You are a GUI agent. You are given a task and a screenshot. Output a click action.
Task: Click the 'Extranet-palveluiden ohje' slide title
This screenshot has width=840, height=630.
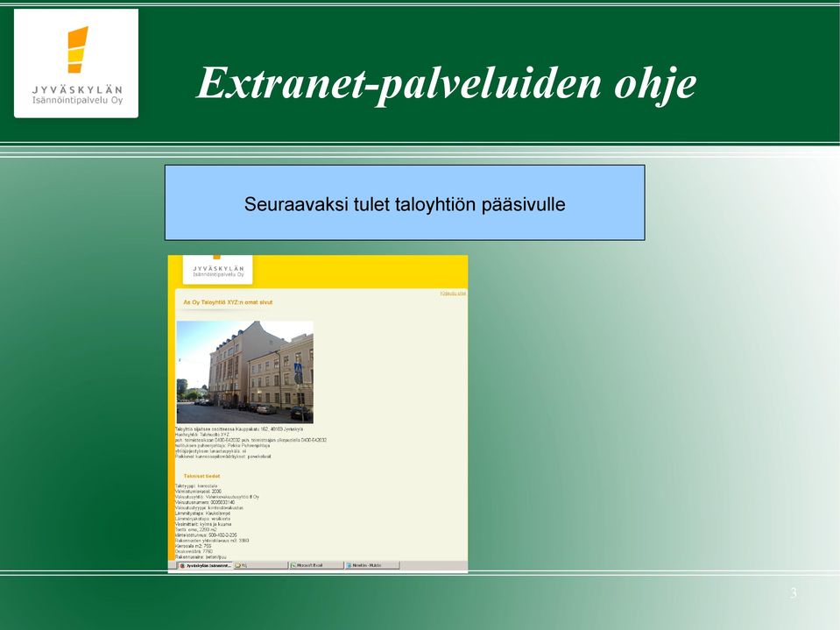tap(446, 83)
